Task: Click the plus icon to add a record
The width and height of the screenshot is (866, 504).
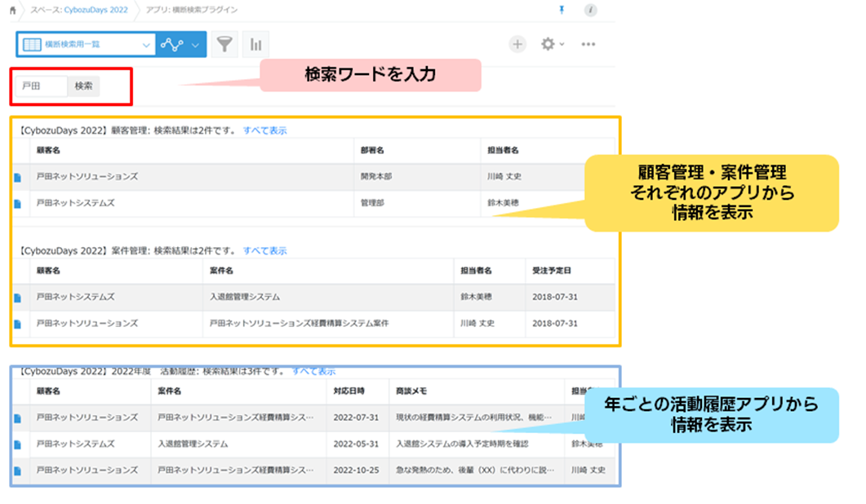Action: [x=517, y=44]
